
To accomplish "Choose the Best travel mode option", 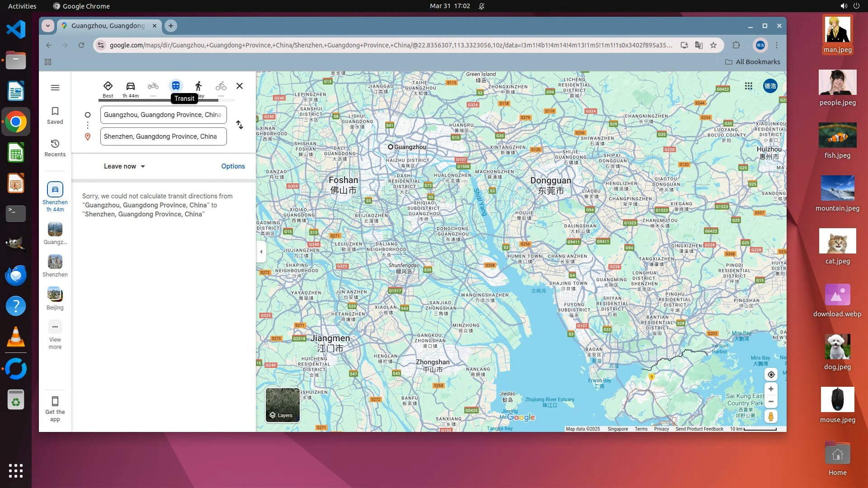I will pos(108,86).
